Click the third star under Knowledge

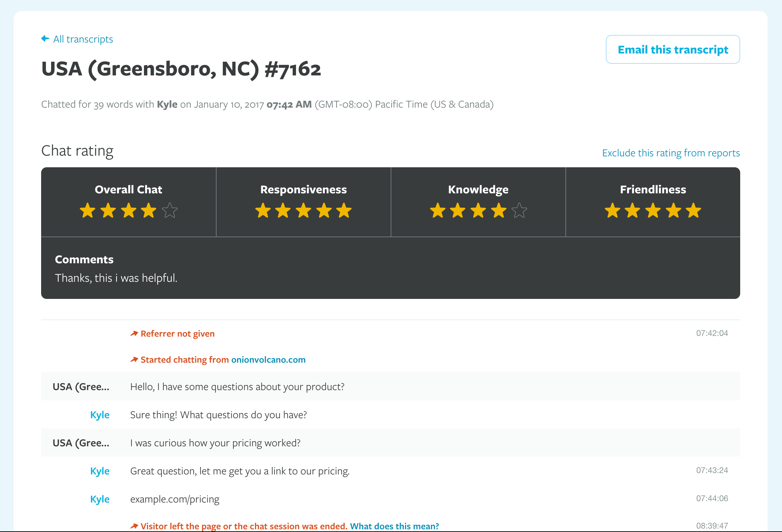pos(478,210)
